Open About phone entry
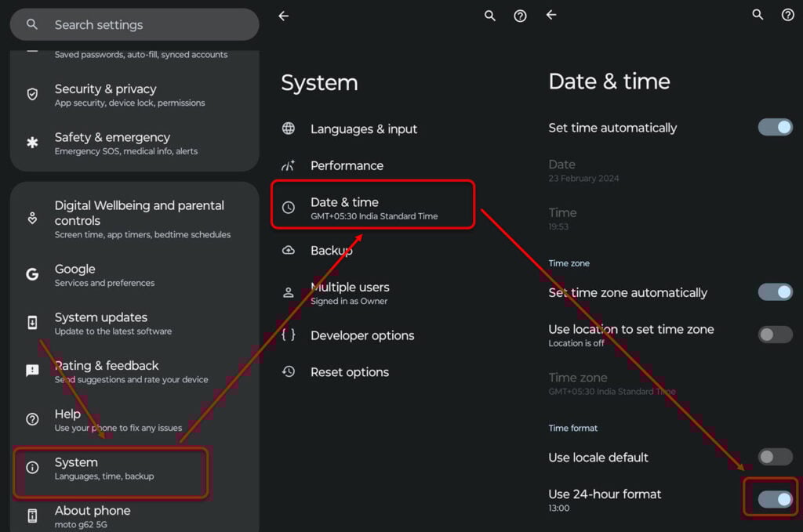This screenshot has width=803, height=532. tap(93, 516)
